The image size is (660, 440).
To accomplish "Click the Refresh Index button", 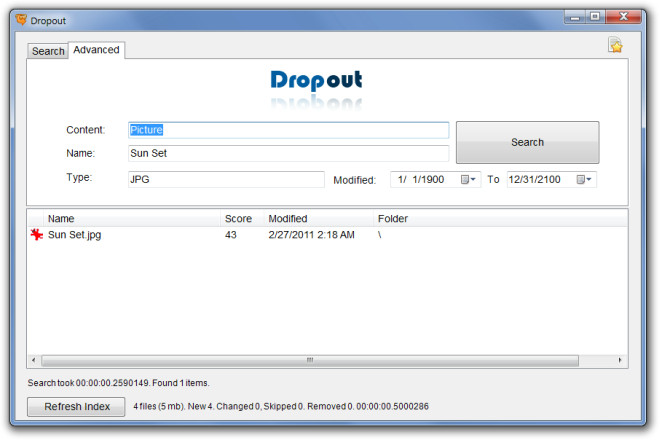I will tap(77, 407).
